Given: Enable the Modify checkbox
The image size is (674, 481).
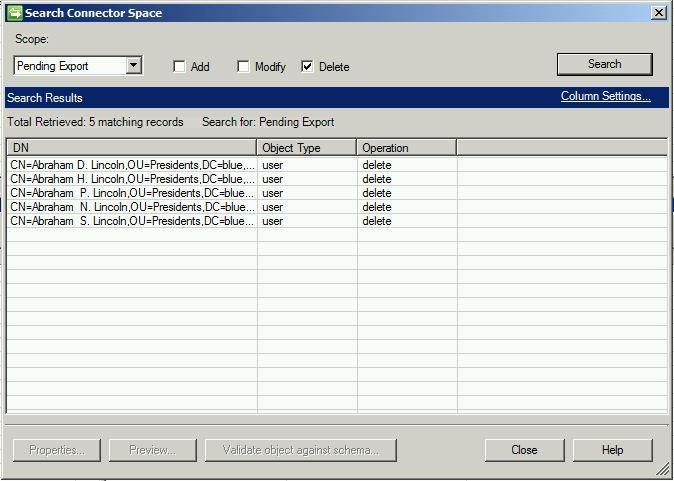Looking at the screenshot, I should pyautogui.click(x=243, y=67).
